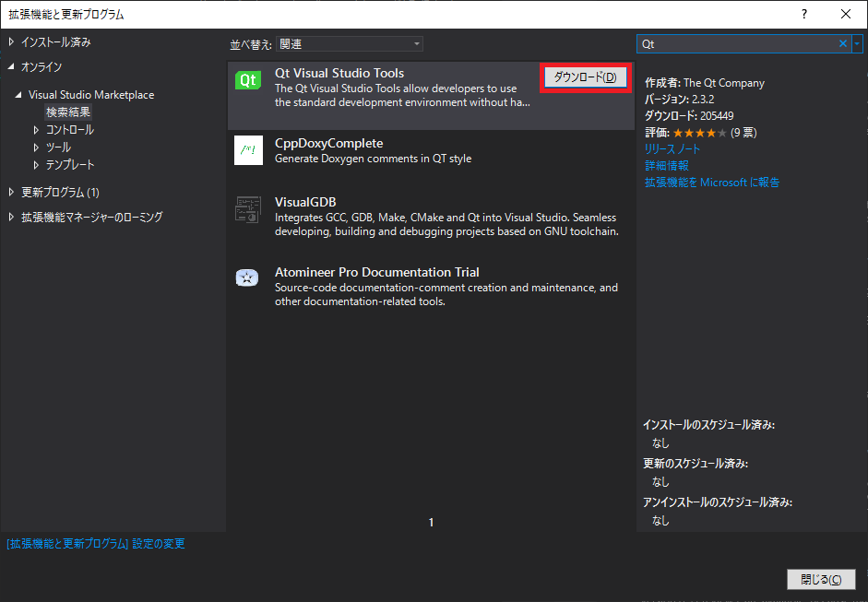Click the バージョン: 2.3.2 text
Image resolution: width=868 pixels, height=602 pixels.
tap(679, 99)
